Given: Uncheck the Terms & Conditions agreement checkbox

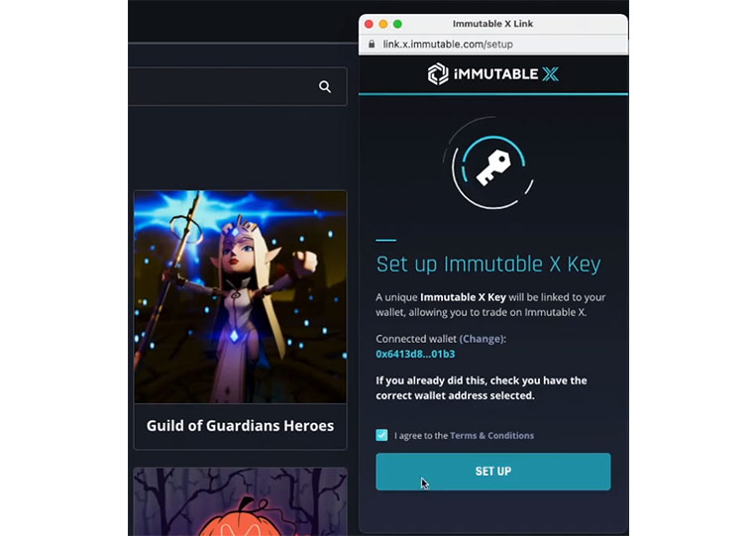Looking at the screenshot, I should pos(381,435).
